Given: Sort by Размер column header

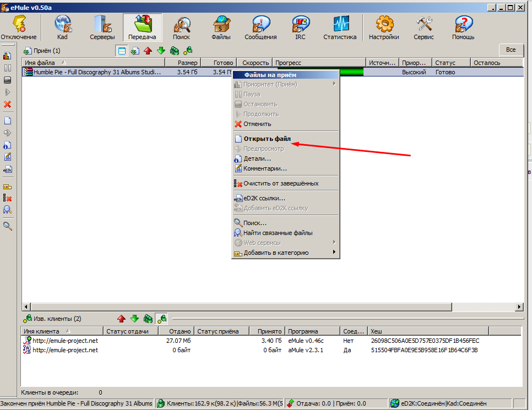Looking at the screenshot, I should pyautogui.click(x=183, y=63).
